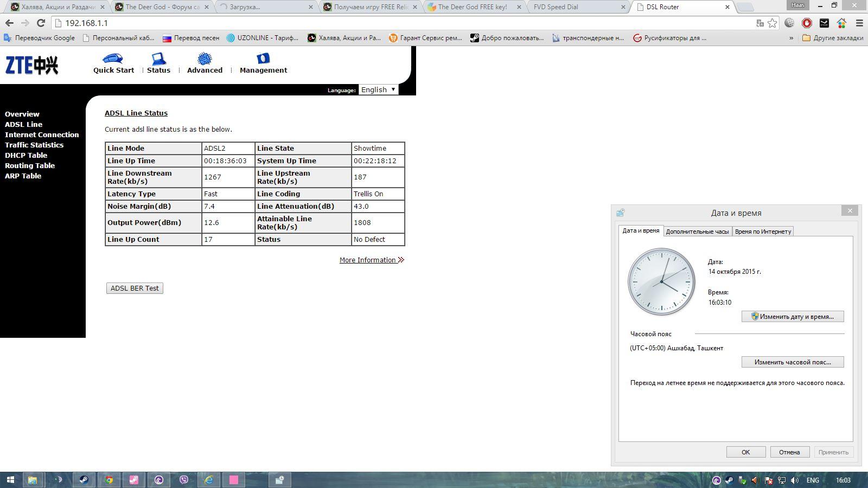The width and height of the screenshot is (868, 488).
Task: Click the No Defect status value
Action: click(369, 239)
